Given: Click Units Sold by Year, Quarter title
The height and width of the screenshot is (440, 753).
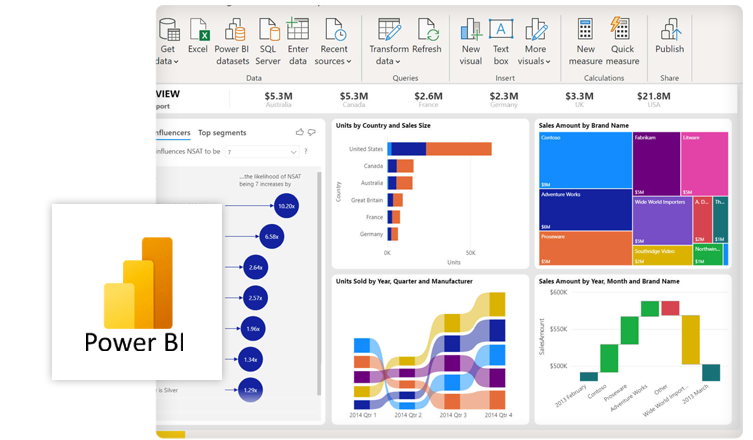Looking at the screenshot, I should tap(404, 281).
